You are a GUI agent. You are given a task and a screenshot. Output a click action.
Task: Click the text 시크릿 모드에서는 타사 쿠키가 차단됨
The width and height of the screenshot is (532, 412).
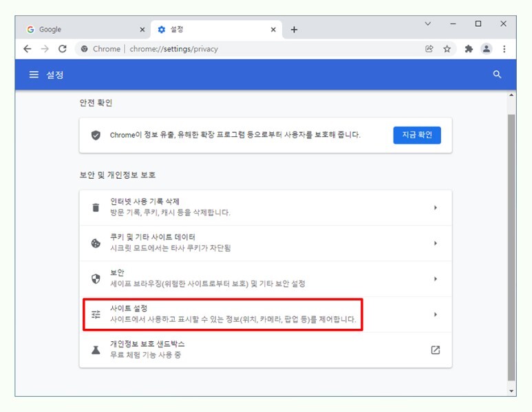click(x=170, y=248)
